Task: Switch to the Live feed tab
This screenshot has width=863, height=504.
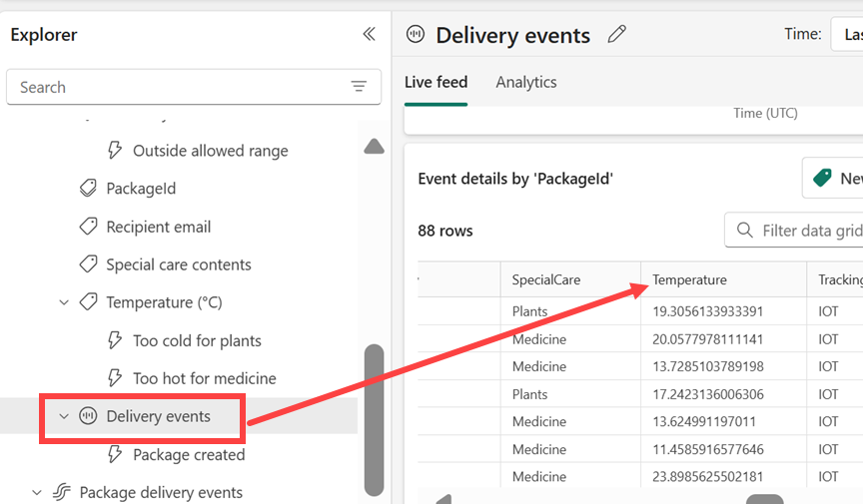Action: pyautogui.click(x=435, y=82)
